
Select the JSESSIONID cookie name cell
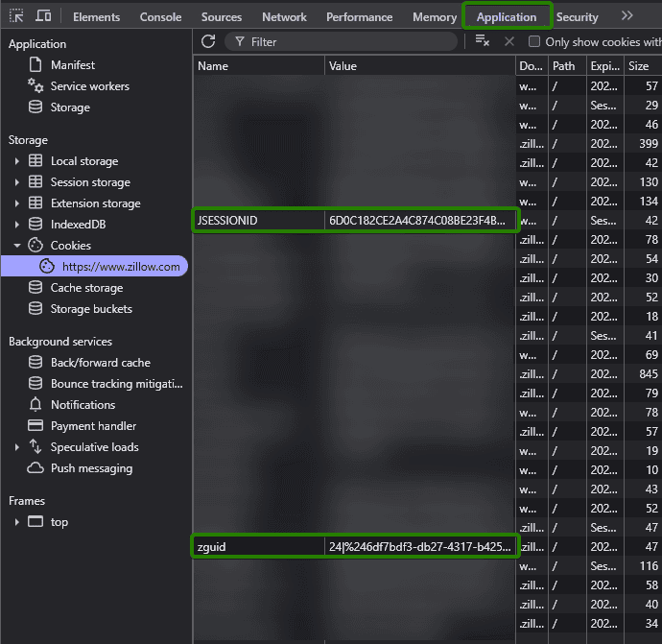pyautogui.click(x=259, y=221)
